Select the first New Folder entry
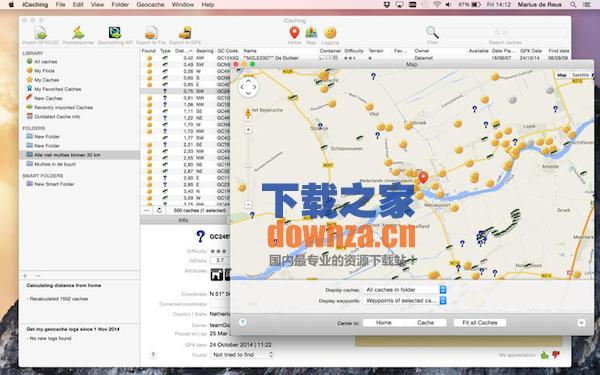Screen dimensions: 600x375 (x=47, y=137)
